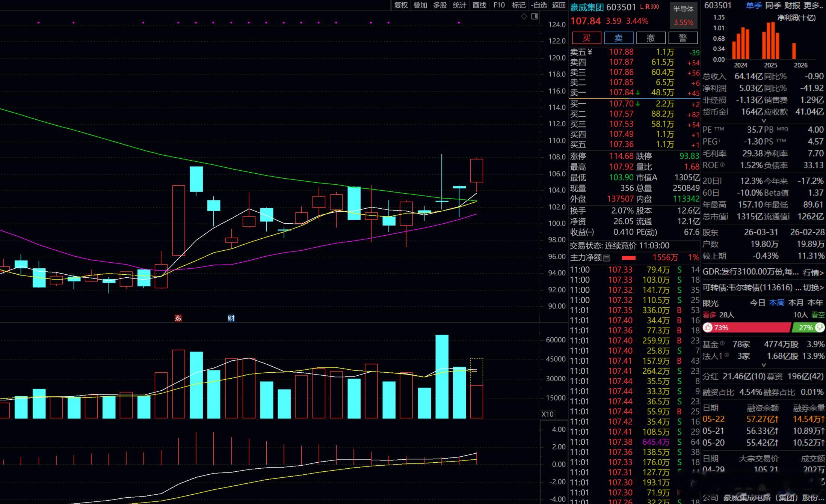826x504 pixels.
Task: Select the 本周 sentiment tab
Action: point(776,302)
